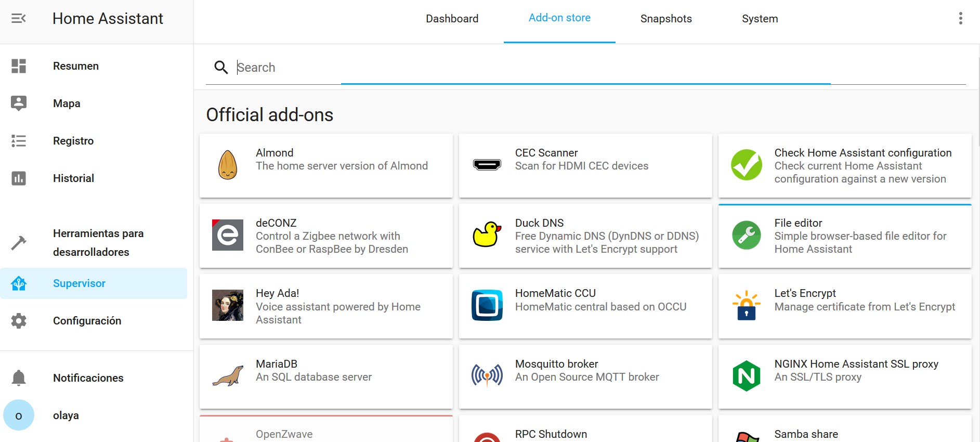Click "An Open Source MQTT broker" text
The width and height of the screenshot is (980, 442).
tap(587, 377)
